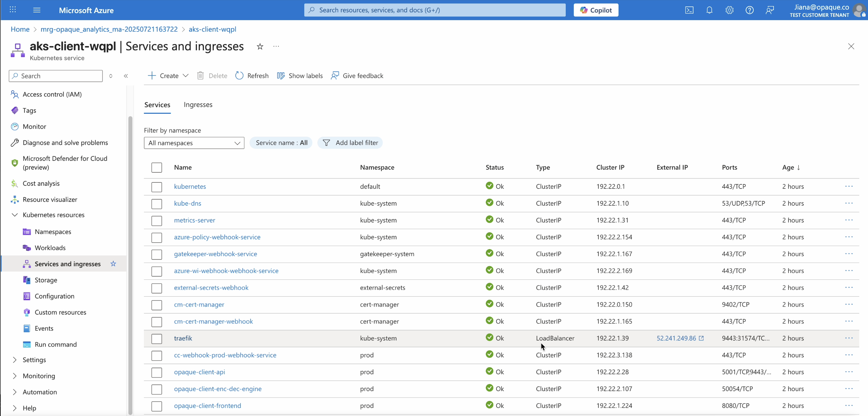Image resolution: width=868 pixels, height=416 pixels.
Task: Open Run command in the sidebar
Action: click(55, 344)
